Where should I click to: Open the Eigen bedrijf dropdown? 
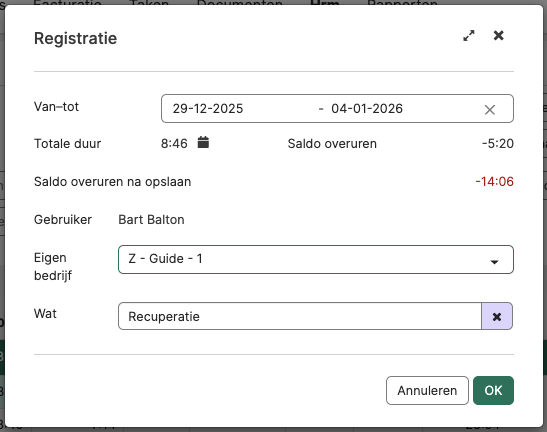(x=316, y=259)
